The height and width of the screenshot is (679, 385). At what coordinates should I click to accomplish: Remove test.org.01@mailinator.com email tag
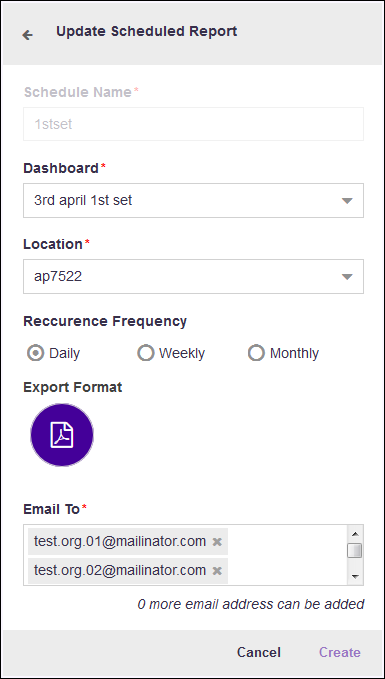coord(217,541)
